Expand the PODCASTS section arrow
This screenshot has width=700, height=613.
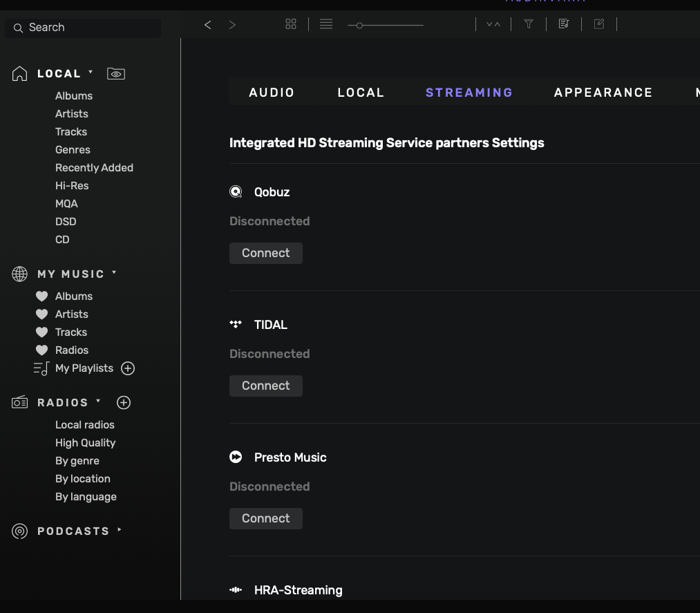tap(119, 530)
